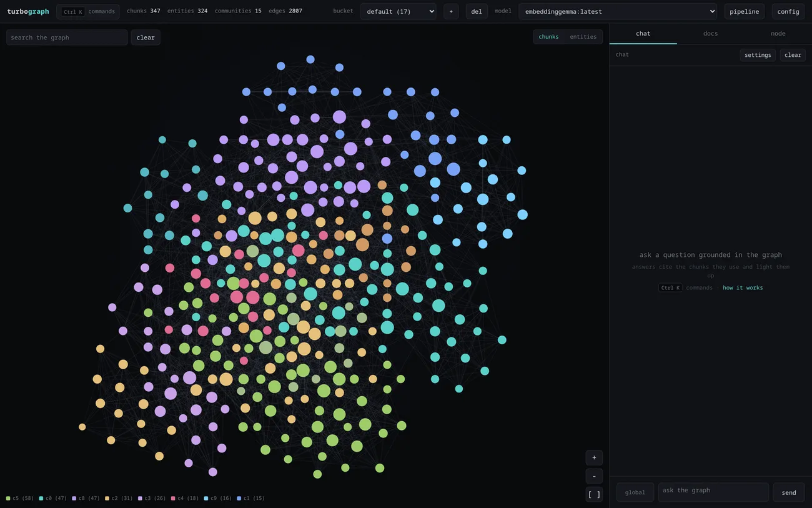Select the c4 (18) legend entry
This screenshot has height=508, width=812.
tap(185, 499)
